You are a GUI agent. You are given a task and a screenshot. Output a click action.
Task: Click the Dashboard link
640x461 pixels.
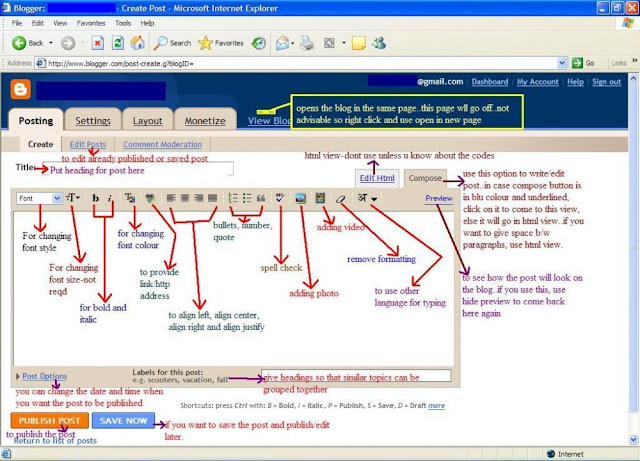(x=490, y=82)
